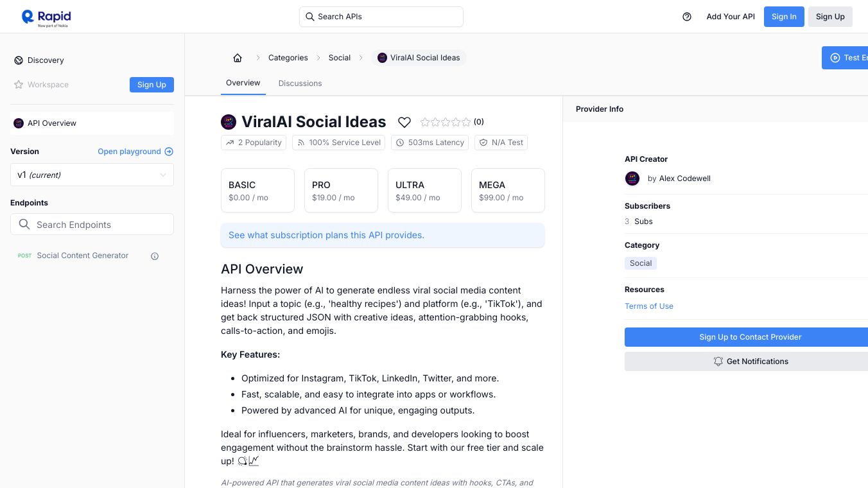
Task: Click the Get Notifications button
Action: [750, 362]
